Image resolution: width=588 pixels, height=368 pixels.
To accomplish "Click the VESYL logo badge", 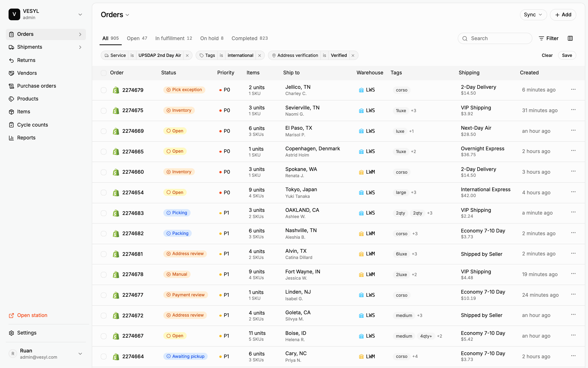I will (x=14, y=14).
